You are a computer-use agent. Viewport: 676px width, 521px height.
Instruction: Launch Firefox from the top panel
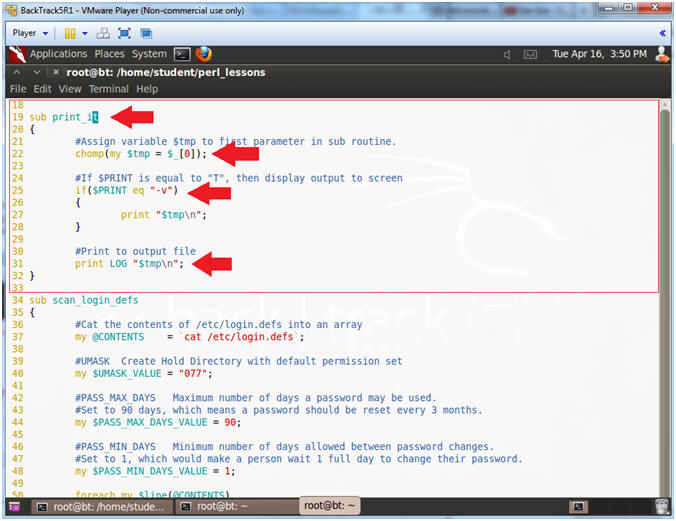(x=203, y=54)
